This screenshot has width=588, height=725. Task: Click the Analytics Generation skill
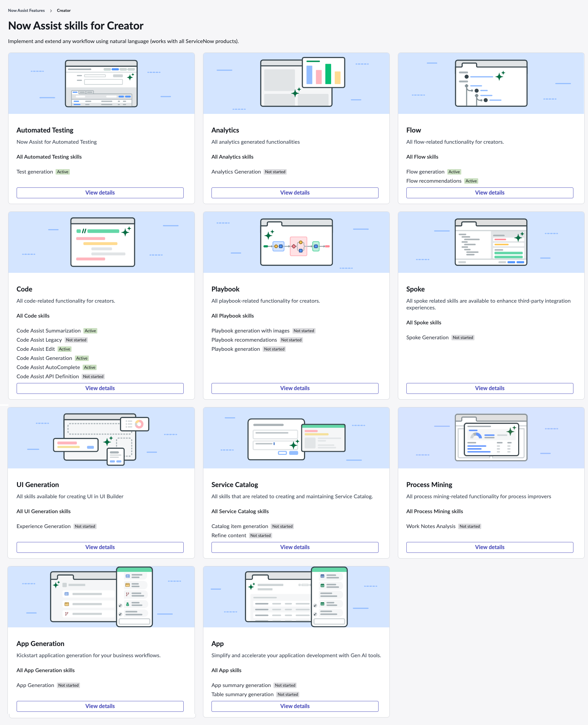236,172
